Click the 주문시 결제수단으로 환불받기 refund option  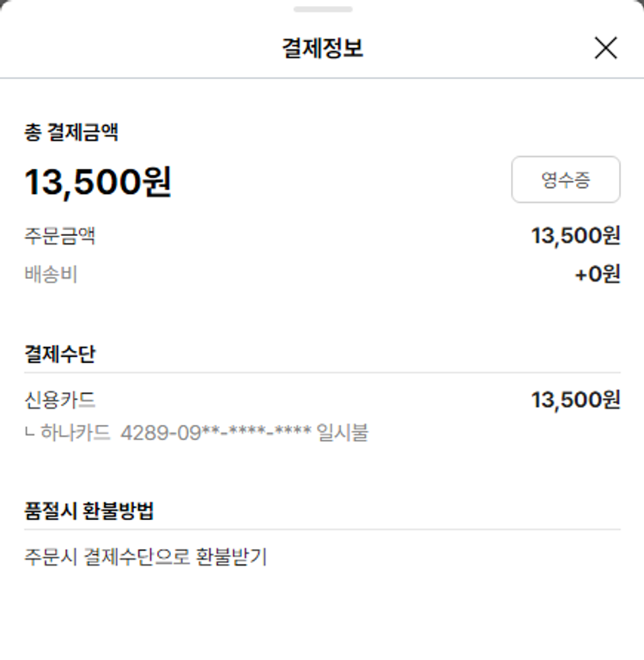[x=145, y=557]
